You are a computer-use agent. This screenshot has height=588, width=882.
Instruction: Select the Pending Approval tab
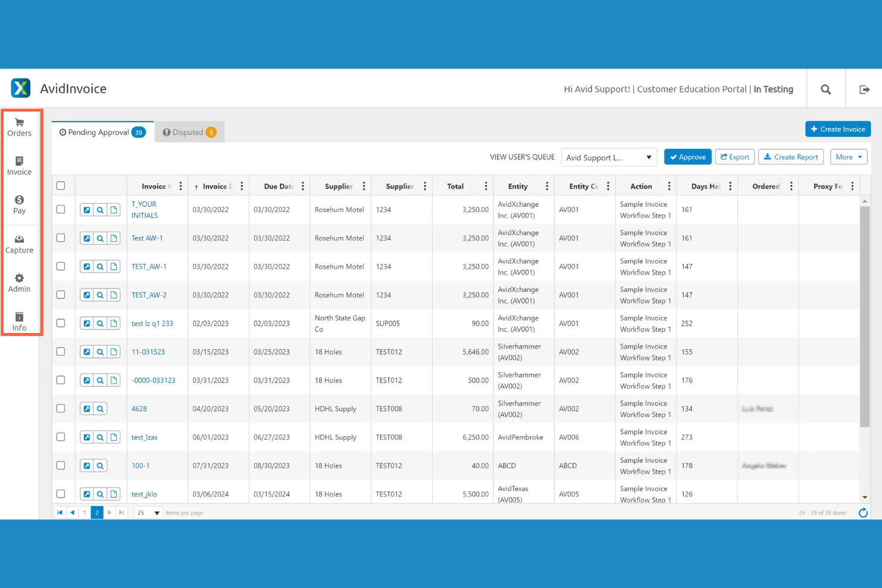101,132
